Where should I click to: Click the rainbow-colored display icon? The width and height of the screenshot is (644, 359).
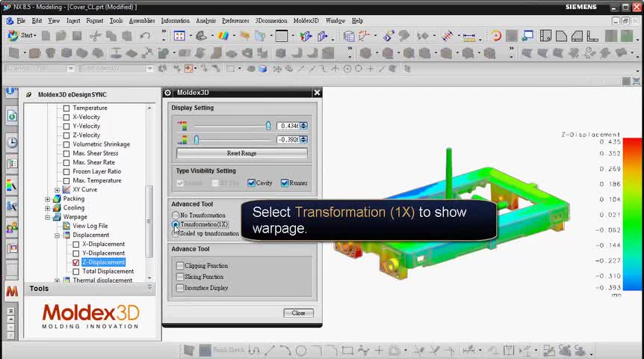[223, 36]
